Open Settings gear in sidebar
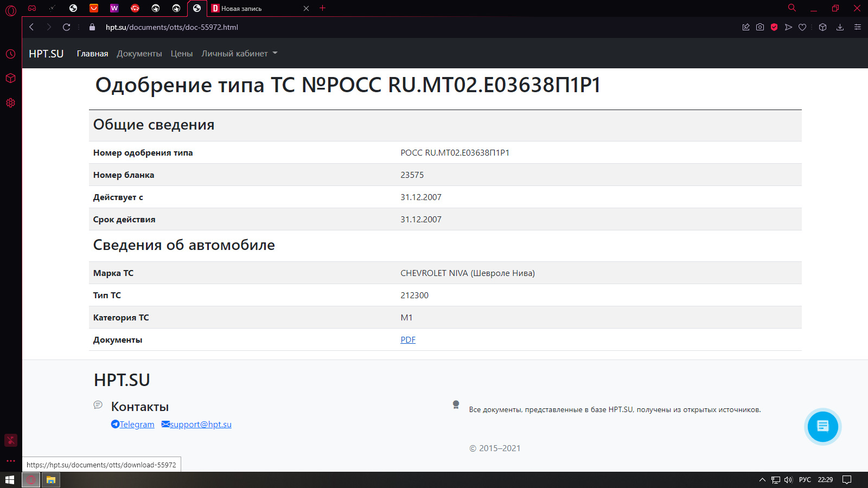Image resolution: width=868 pixels, height=488 pixels. coord(11,102)
